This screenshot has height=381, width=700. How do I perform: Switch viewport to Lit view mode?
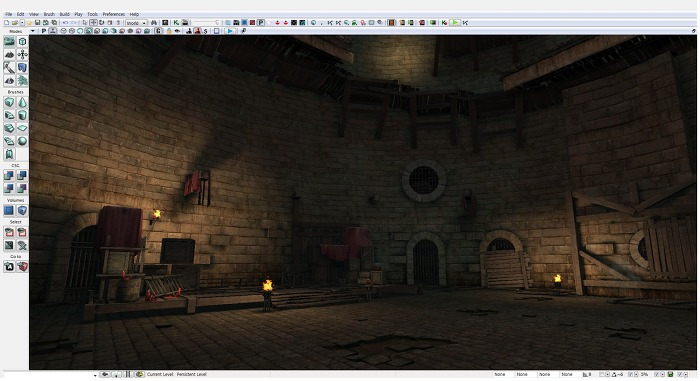coord(88,31)
